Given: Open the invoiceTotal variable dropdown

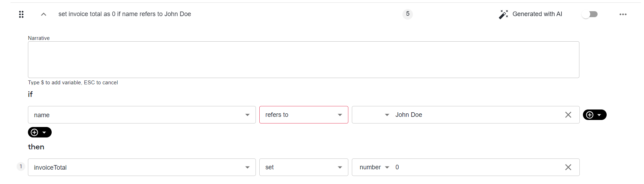Looking at the screenshot, I should click(x=142, y=167).
